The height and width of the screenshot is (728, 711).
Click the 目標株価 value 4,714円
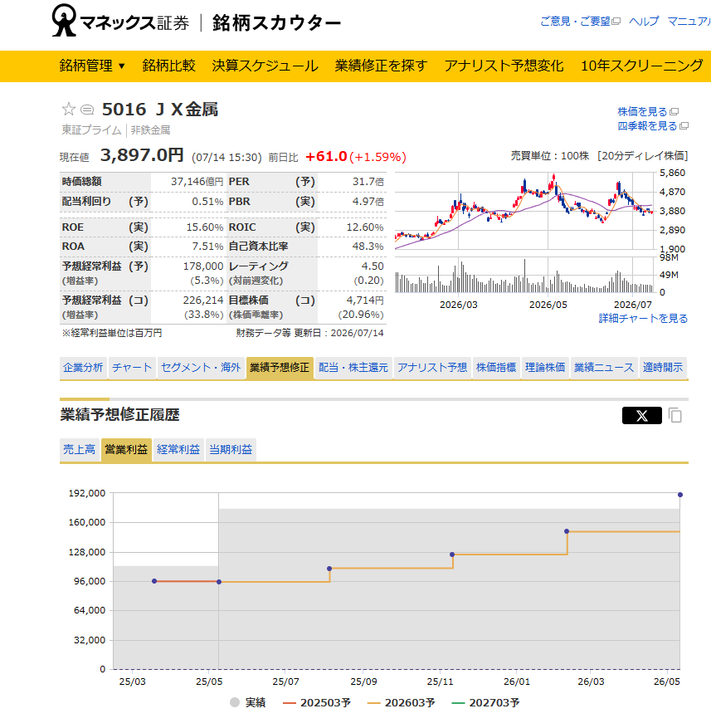(x=365, y=300)
